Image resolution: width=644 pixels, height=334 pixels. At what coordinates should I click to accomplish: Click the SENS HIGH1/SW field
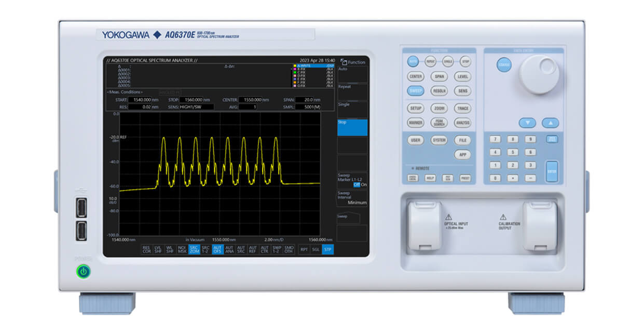[x=196, y=106]
